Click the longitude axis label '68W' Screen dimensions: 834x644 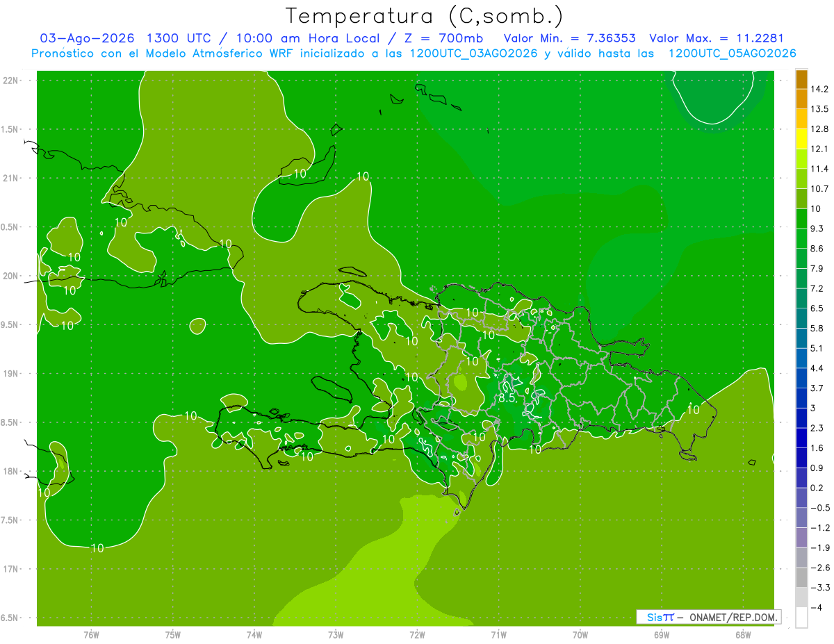[x=743, y=635]
